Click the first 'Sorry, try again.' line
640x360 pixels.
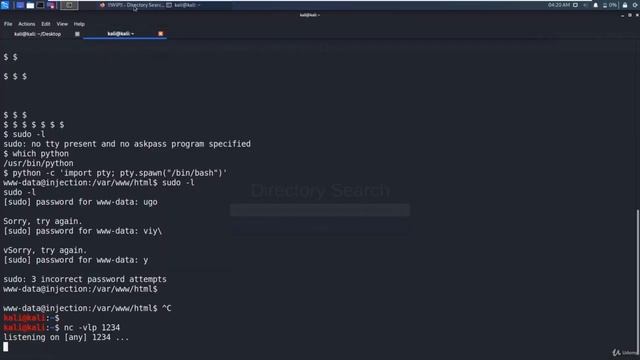pyautogui.click(x=43, y=221)
